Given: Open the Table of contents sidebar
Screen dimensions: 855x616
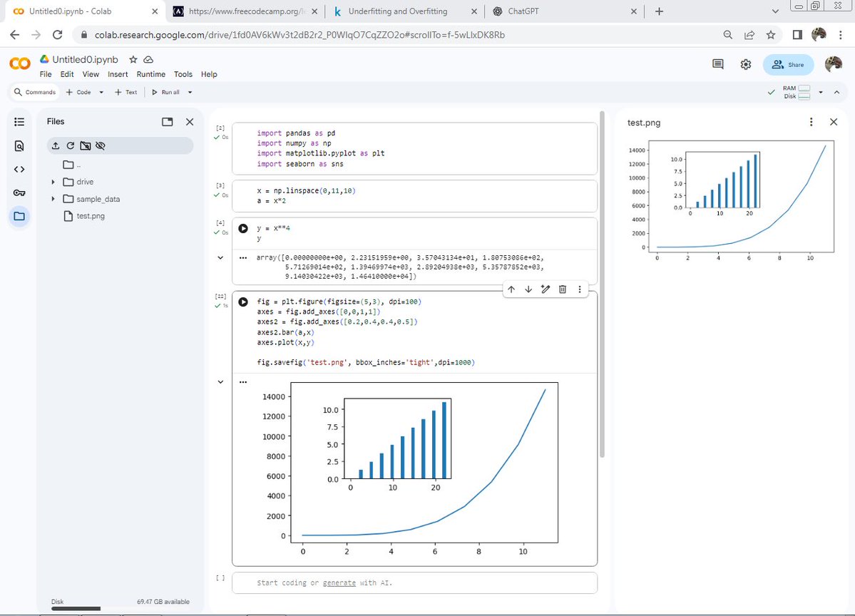Looking at the screenshot, I should pyautogui.click(x=19, y=121).
